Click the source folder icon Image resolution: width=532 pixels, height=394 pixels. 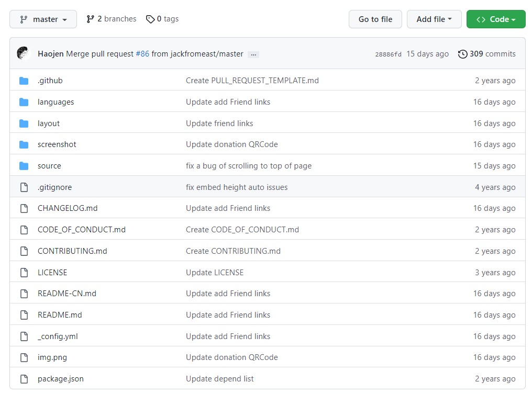pyautogui.click(x=24, y=166)
